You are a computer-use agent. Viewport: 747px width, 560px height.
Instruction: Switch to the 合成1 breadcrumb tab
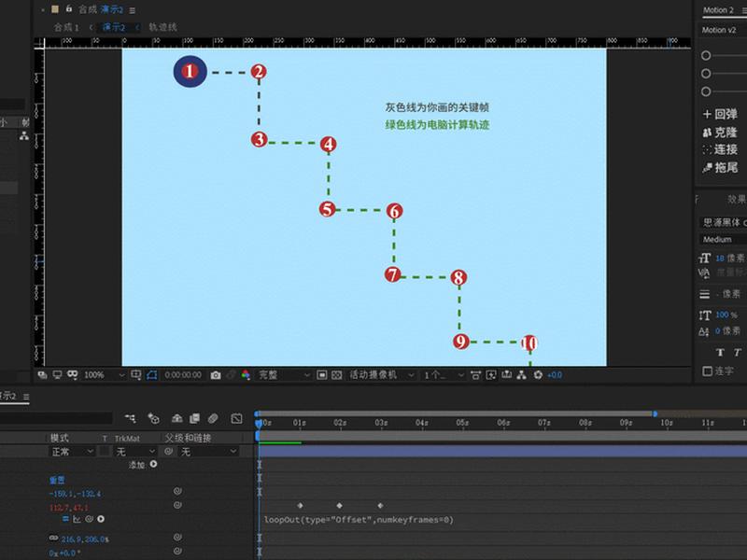click(x=66, y=27)
